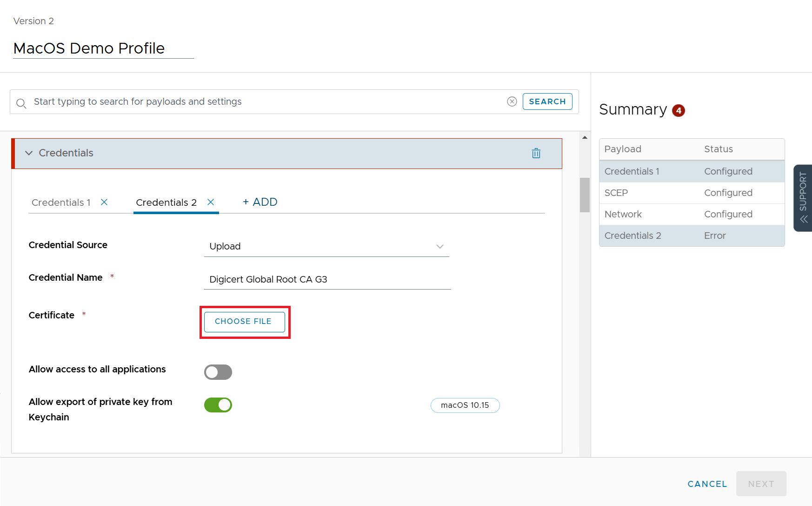Click the search magnifier icon
The image size is (812, 506).
(21, 103)
